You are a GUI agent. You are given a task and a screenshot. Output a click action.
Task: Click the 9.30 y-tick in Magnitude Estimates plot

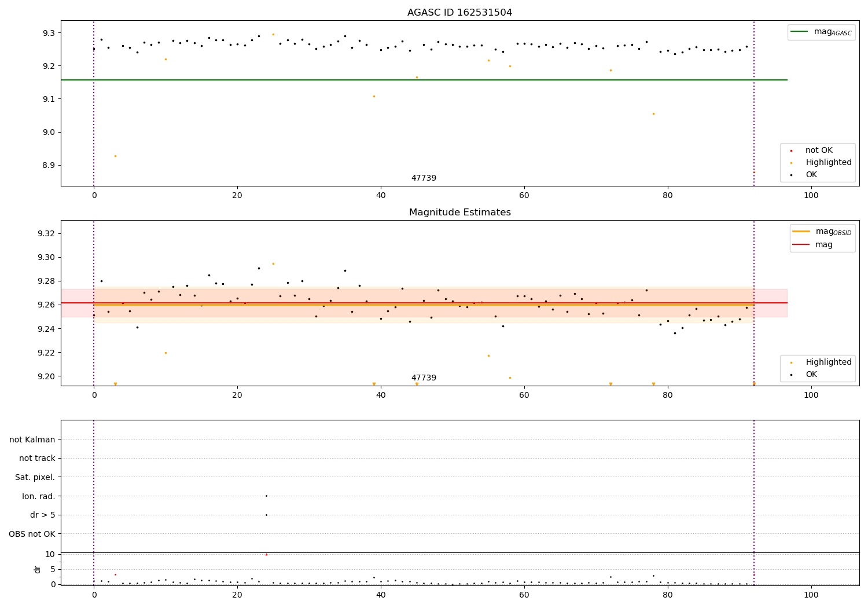coord(46,257)
